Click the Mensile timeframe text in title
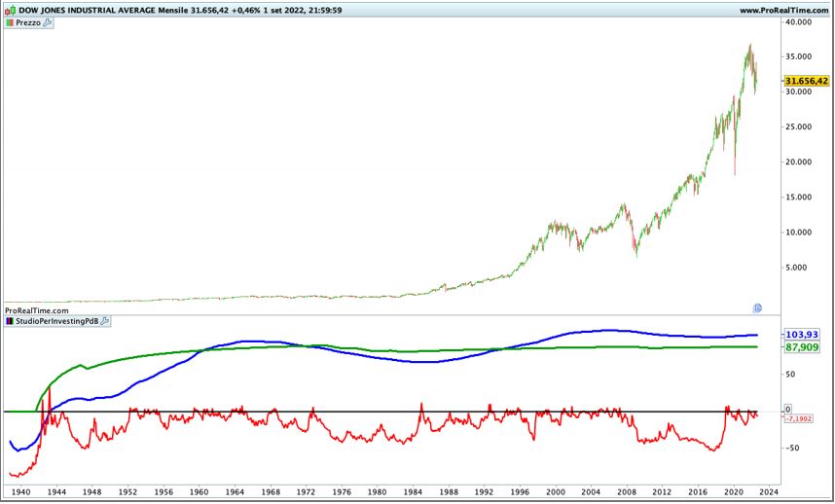Viewport: 835px width, 504px height. [x=173, y=10]
